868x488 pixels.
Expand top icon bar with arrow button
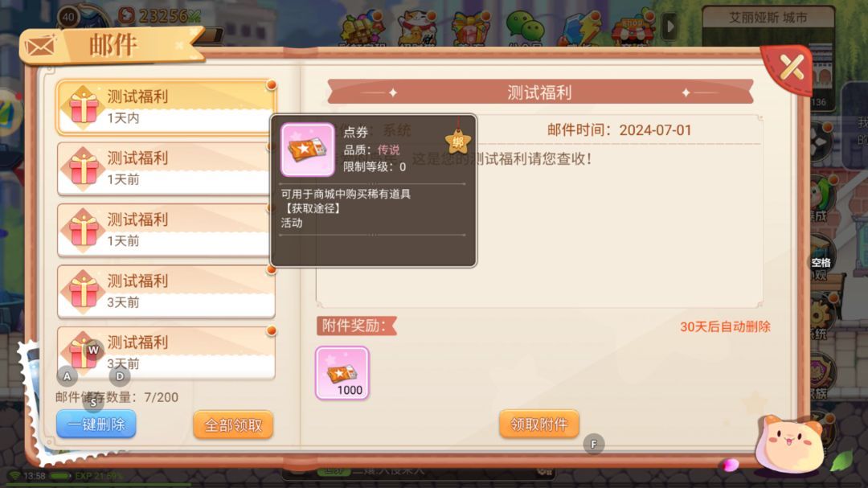[669, 26]
